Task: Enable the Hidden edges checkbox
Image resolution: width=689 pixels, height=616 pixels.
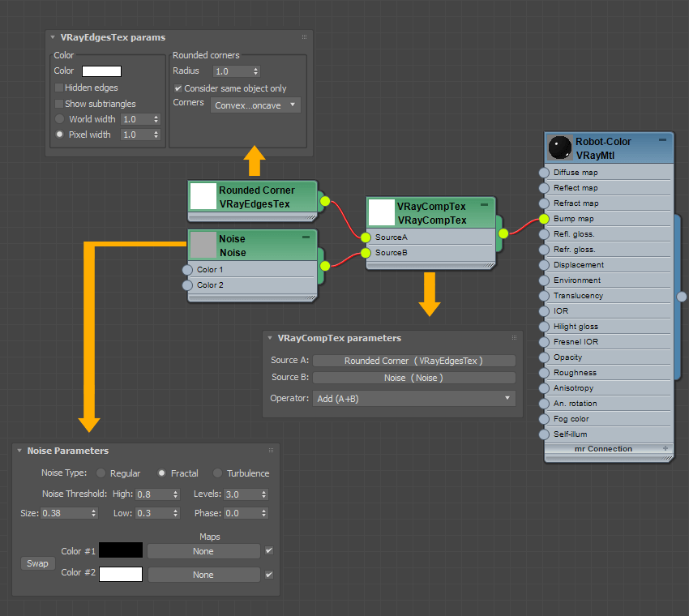Action: 59,88
